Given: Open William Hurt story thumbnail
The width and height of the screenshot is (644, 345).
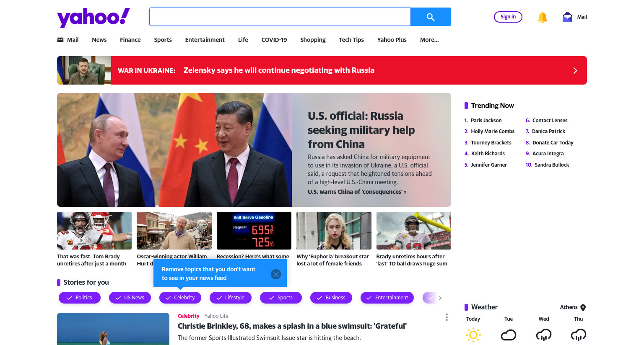Looking at the screenshot, I should tap(174, 231).
